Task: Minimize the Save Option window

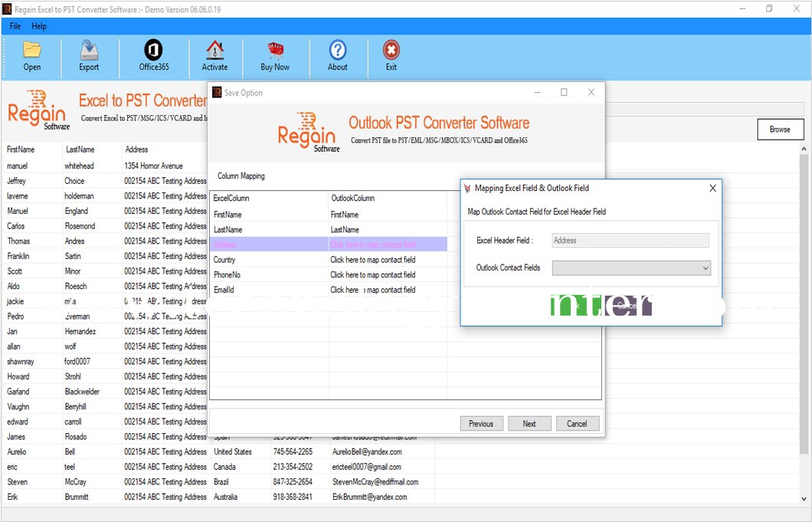Action: tap(538, 92)
